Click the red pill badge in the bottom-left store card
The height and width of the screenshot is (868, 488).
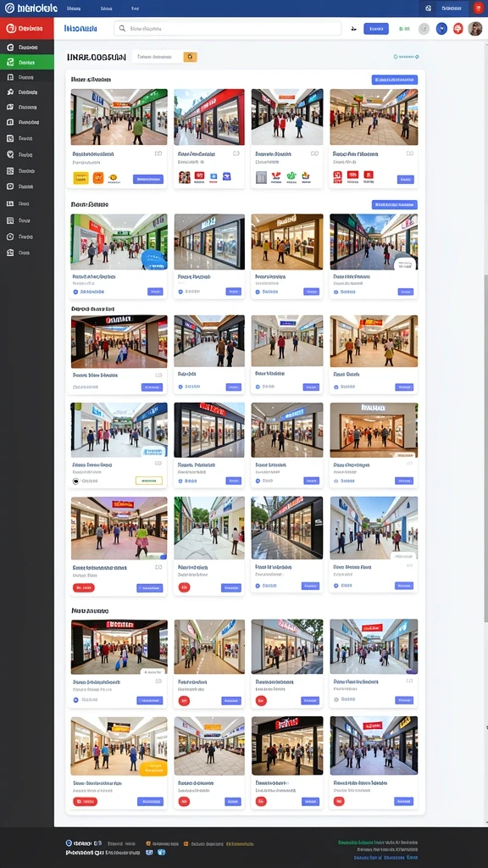coord(85,801)
